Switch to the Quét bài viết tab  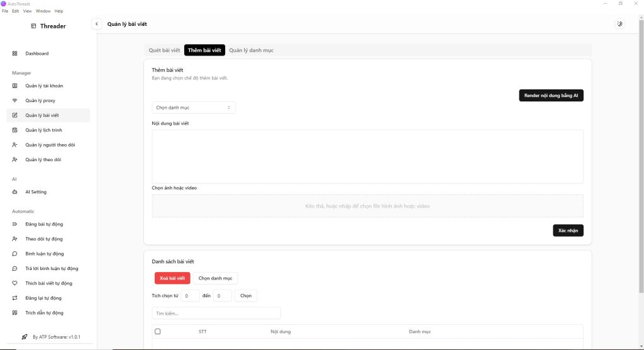click(x=164, y=50)
